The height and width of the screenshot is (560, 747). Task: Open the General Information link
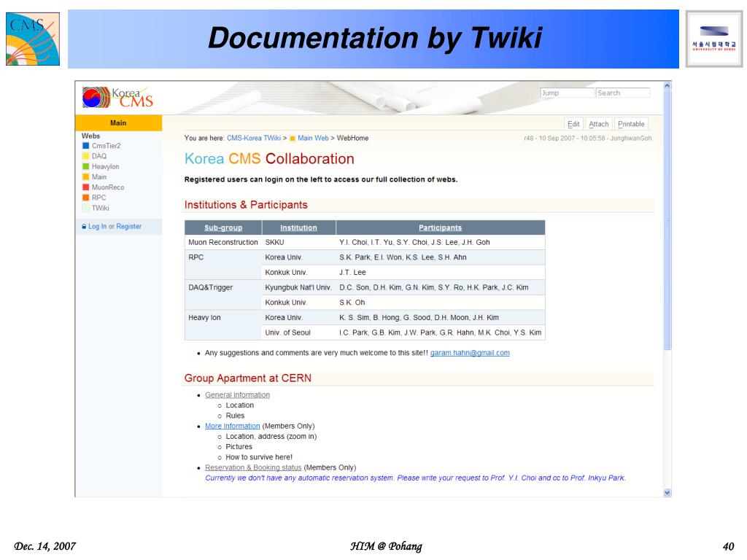click(237, 394)
